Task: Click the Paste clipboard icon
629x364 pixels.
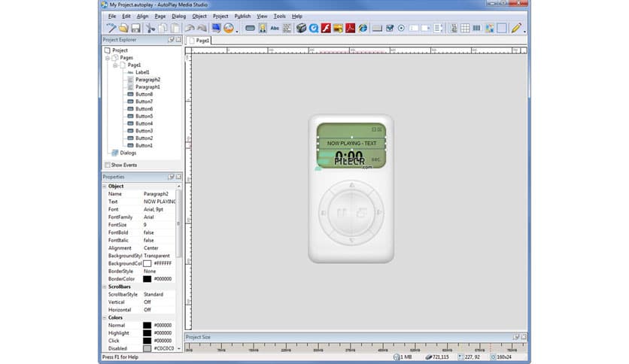Action: coord(175,28)
